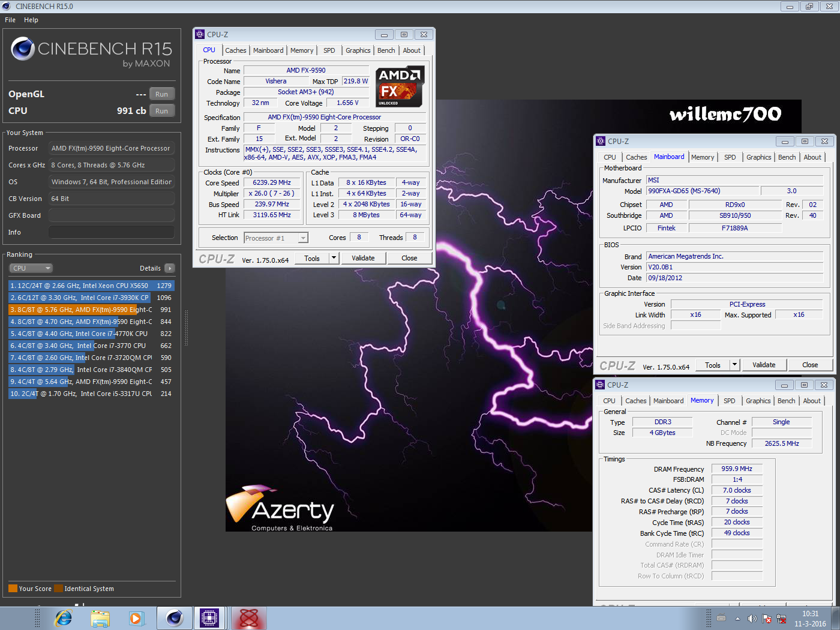Screen dimensions: 840x630
Task: Run the OpenGL benchmark
Action: (x=162, y=94)
